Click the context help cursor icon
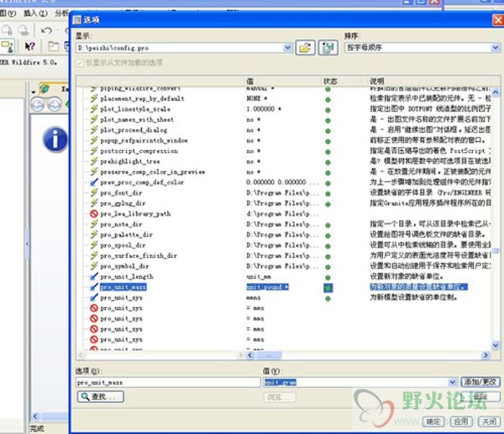Screen dimensions: 504x434 30,47
